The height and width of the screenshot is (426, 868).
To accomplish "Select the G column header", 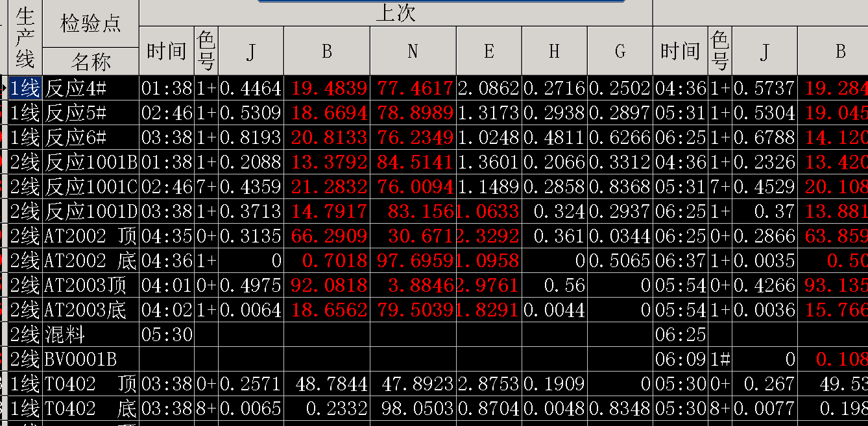I will (x=620, y=51).
